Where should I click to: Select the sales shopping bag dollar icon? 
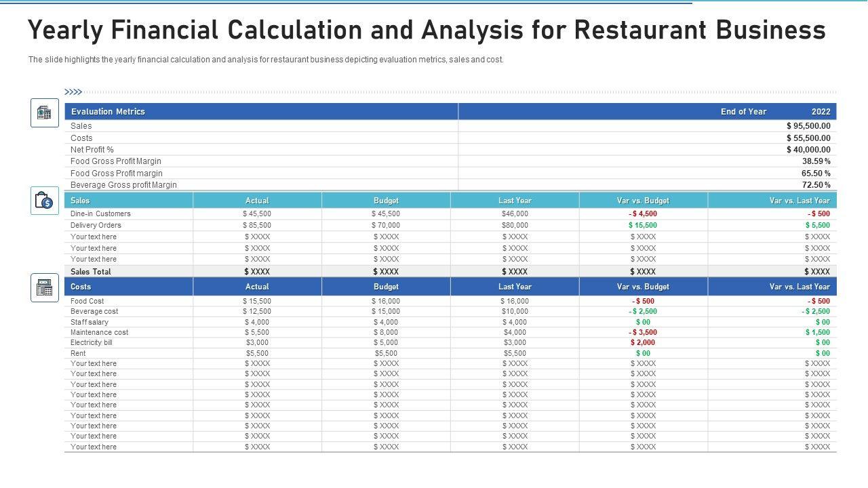click(x=45, y=201)
